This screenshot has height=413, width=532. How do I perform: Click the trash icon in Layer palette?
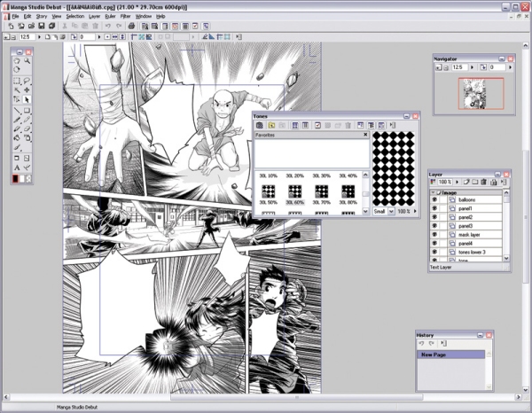click(484, 182)
